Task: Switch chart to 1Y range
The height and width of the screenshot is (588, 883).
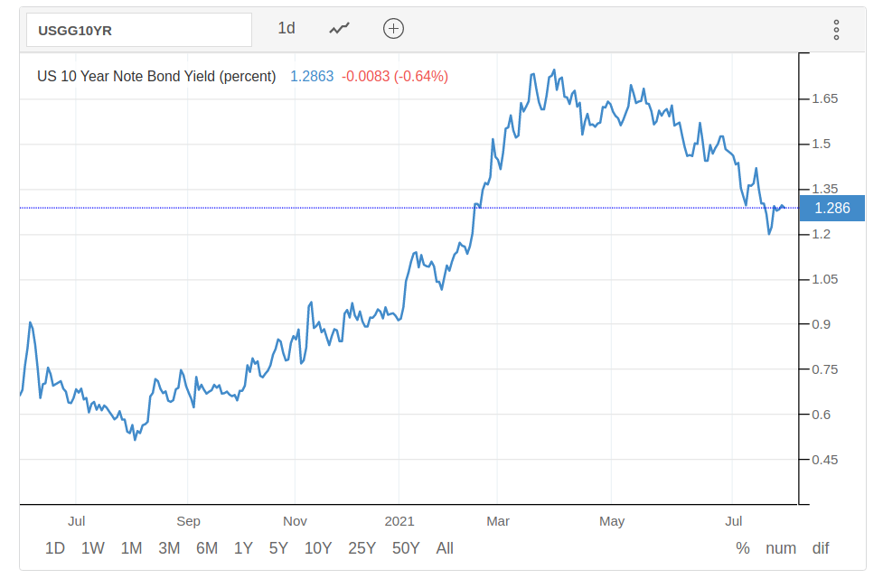Action: (x=243, y=548)
